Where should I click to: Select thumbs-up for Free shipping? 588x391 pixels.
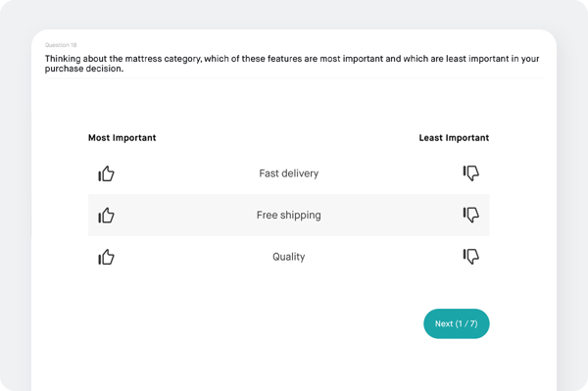107,216
